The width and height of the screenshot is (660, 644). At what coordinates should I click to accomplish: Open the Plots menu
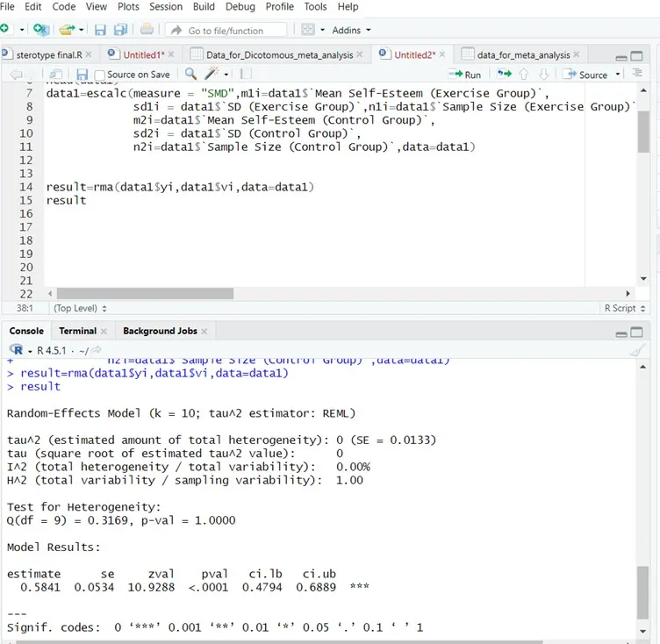pos(128,7)
